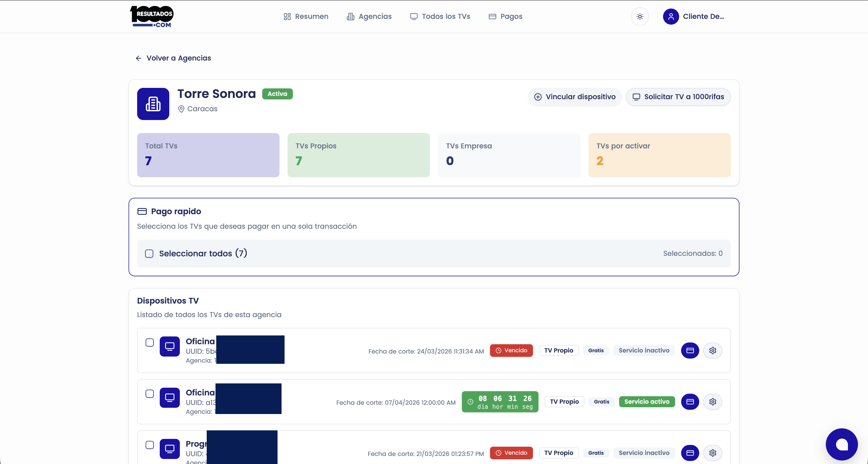
Task: Check the Seleccionar todos checkbox
Action: point(149,253)
